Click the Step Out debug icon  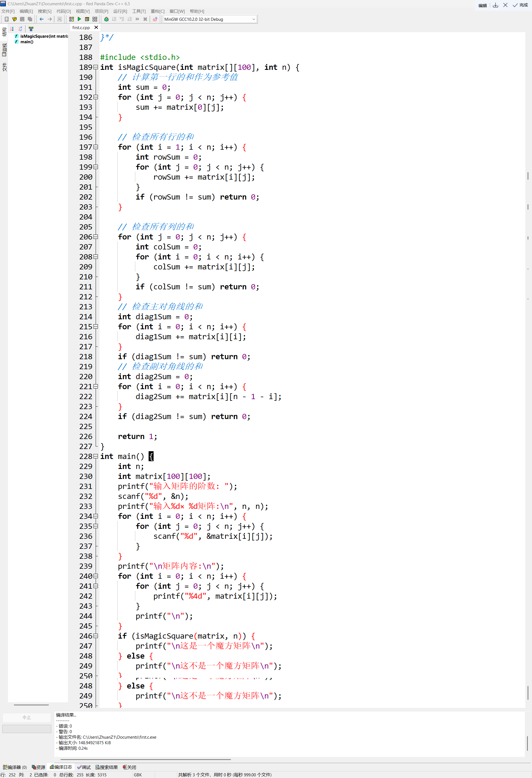[129, 19]
